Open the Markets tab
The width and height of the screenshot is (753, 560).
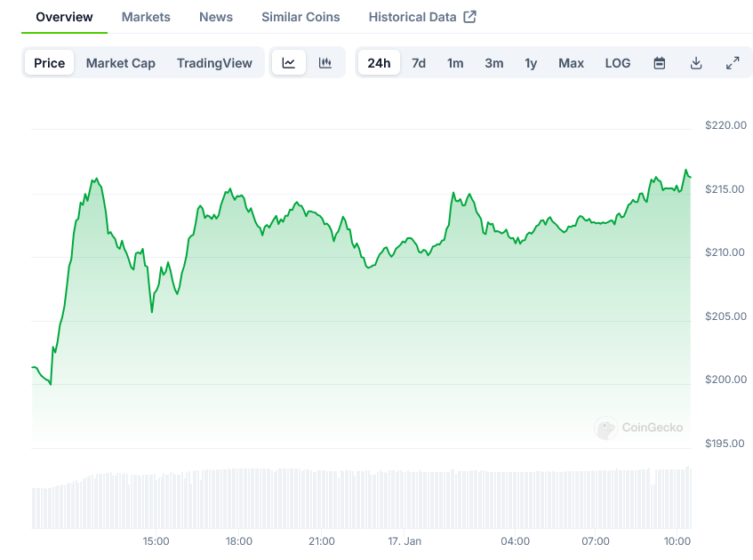pyautogui.click(x=146, y=17)
